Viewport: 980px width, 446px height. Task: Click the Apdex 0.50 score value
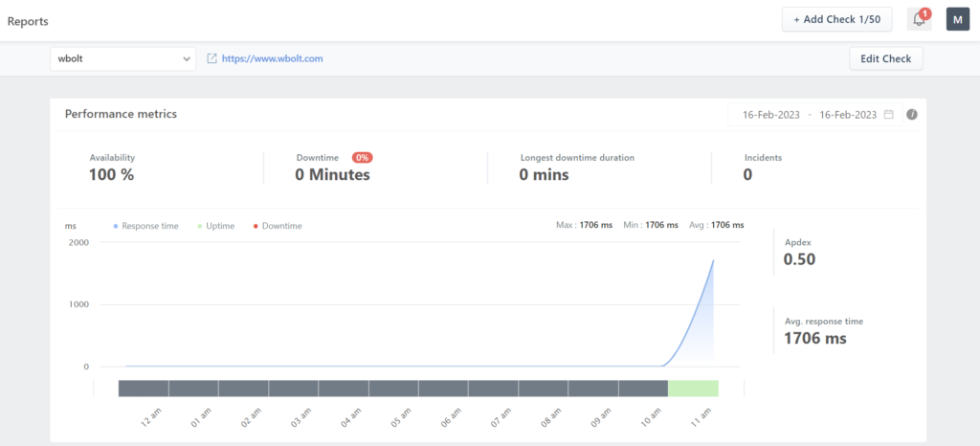click(x=799, y=258)
